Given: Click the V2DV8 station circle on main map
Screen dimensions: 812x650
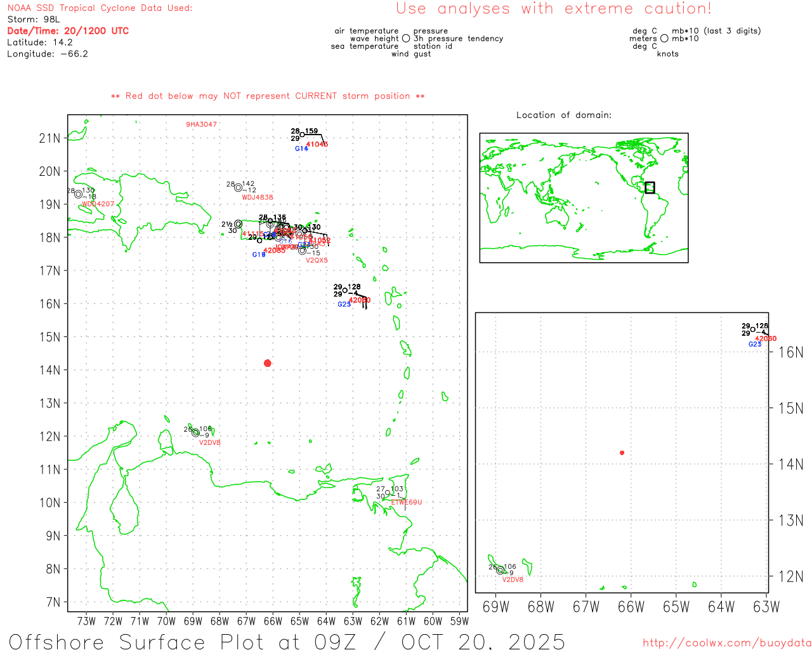Looking at the screenshot, I should click(x=195, y=433).
